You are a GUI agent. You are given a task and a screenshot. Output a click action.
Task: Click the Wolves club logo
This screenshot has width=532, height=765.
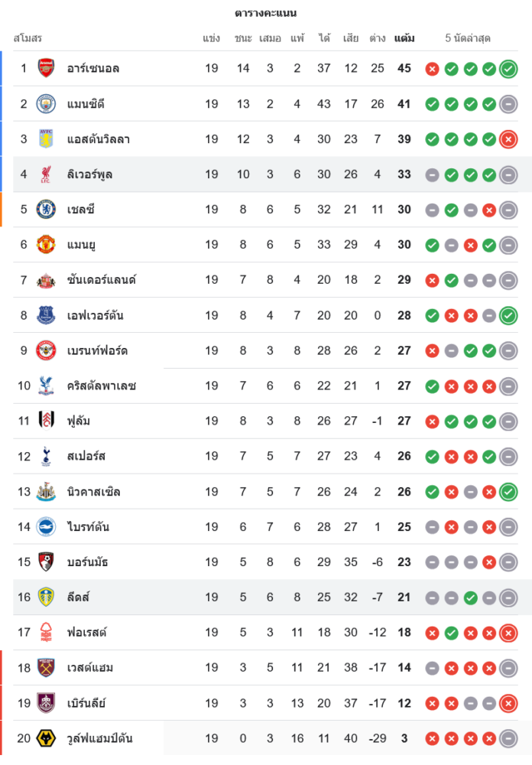[x=46, y=738]
